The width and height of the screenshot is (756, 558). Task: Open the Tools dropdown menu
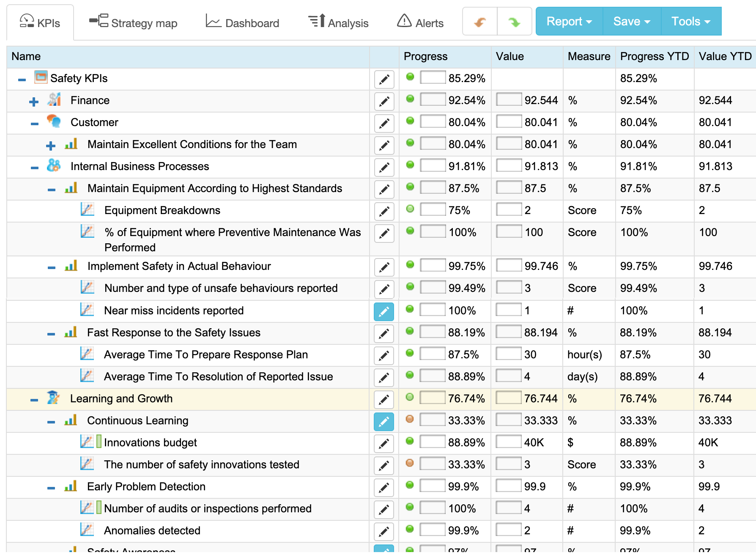tap(690, 21)
